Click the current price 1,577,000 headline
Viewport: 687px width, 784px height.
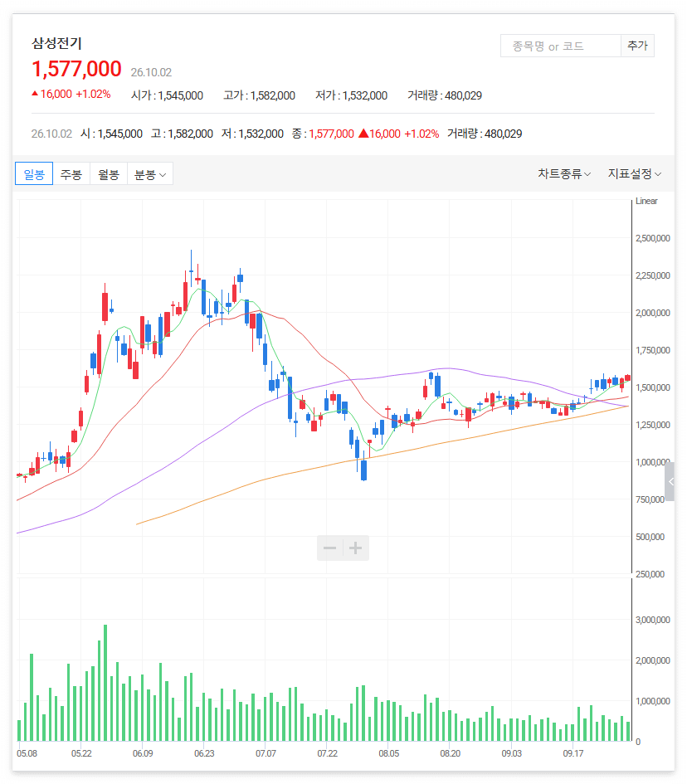point(76,69)
